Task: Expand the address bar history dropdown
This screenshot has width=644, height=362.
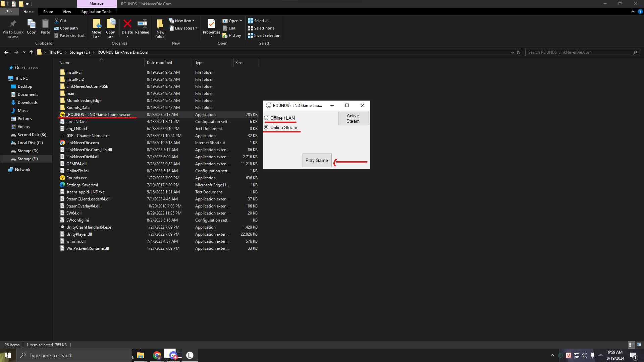Action: pos(513,52)
